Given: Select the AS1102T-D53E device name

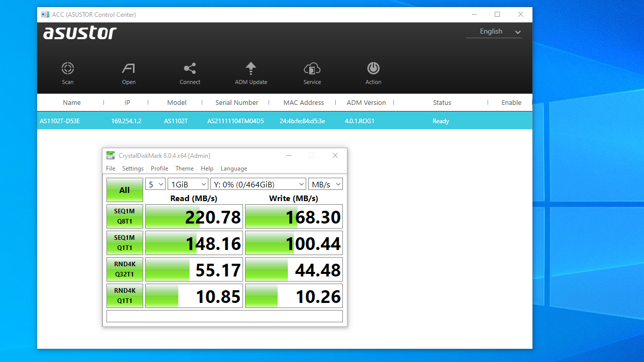Looking at the screenshot, I should coord(60,121).
